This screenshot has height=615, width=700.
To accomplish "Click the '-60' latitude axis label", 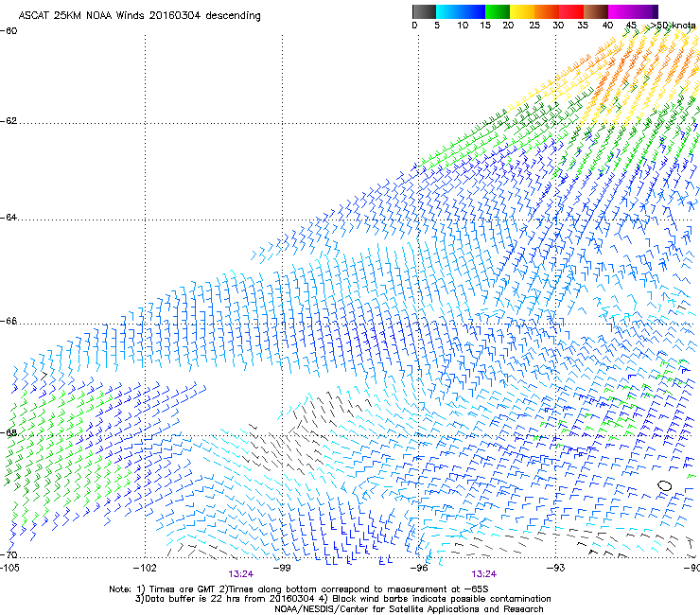I will tap(9, 31).
